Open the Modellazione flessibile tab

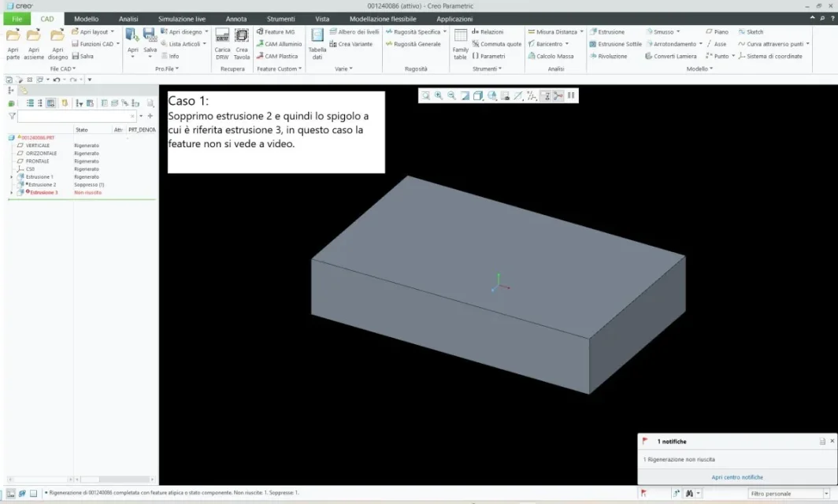(x=383, y=18)
